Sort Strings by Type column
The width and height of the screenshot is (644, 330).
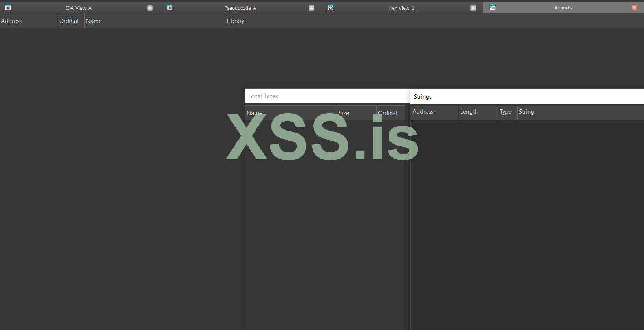[507, 112]
